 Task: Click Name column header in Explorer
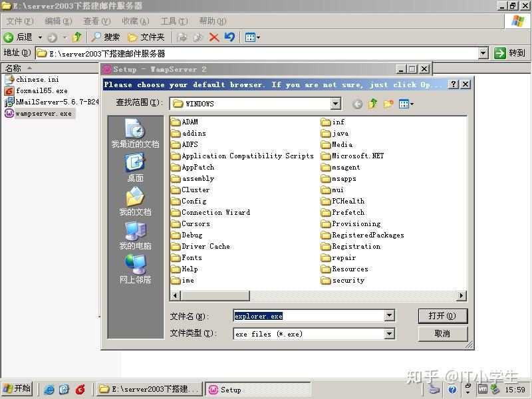click(51, 68)
